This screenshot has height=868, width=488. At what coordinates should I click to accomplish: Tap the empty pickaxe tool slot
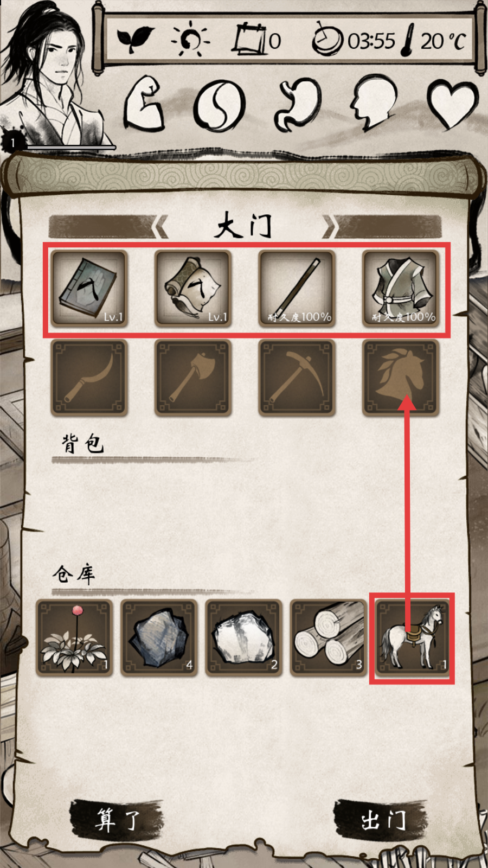(297, 378)
